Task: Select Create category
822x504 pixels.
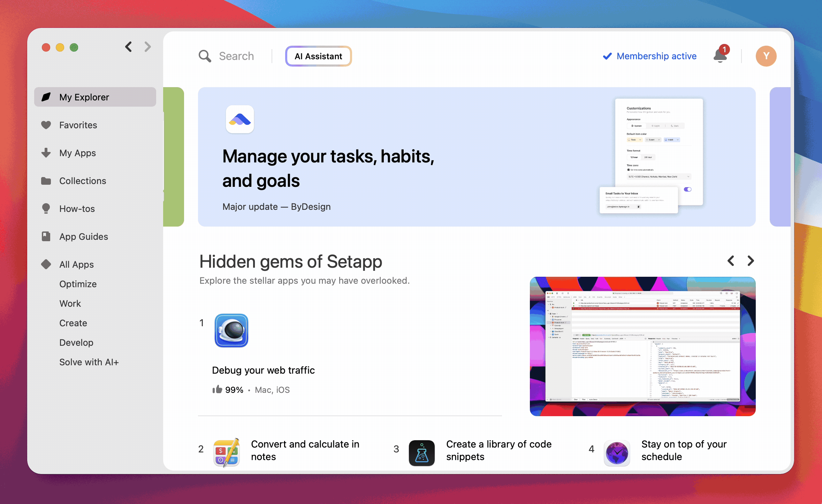Action: [x=73, y=323]
